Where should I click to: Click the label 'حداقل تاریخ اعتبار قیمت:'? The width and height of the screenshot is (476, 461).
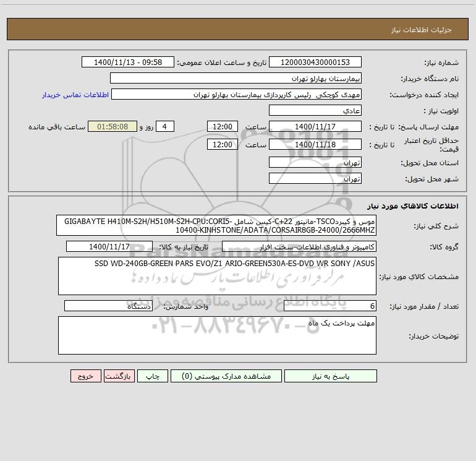coord(431,145)
